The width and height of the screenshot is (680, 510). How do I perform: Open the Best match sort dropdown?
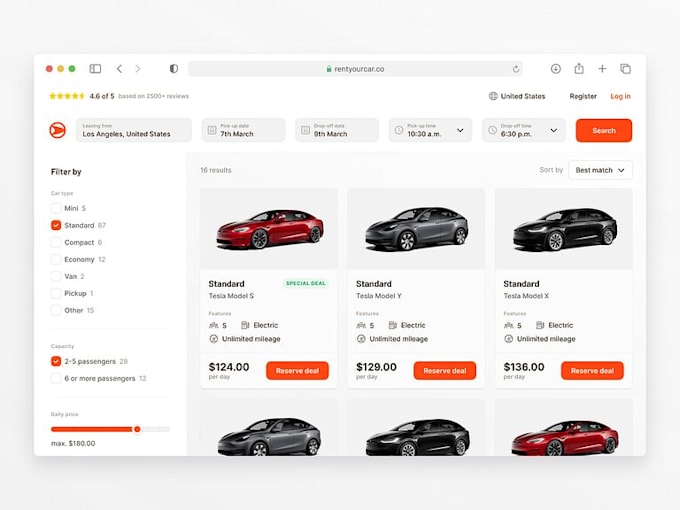point(600,170)
